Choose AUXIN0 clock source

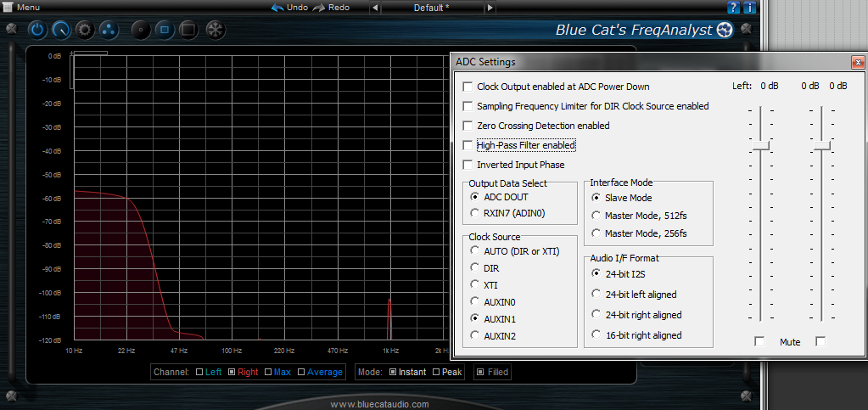474,301
